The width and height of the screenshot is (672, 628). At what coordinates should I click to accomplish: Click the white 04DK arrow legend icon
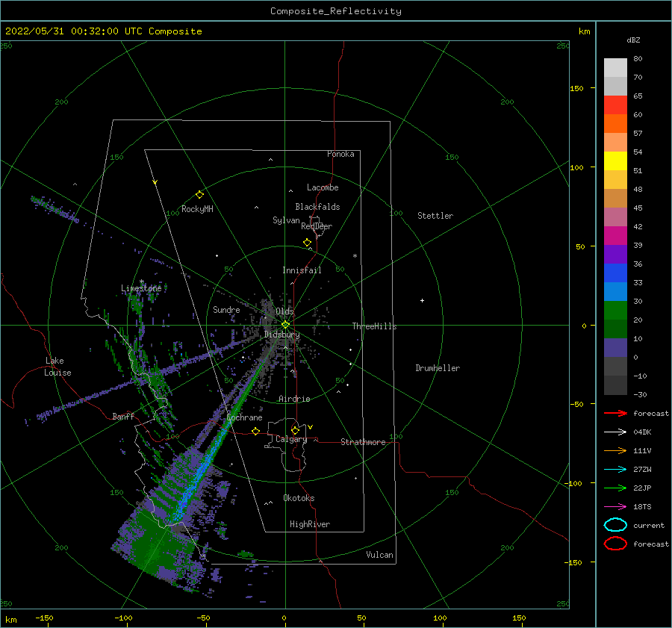point(615,432)
